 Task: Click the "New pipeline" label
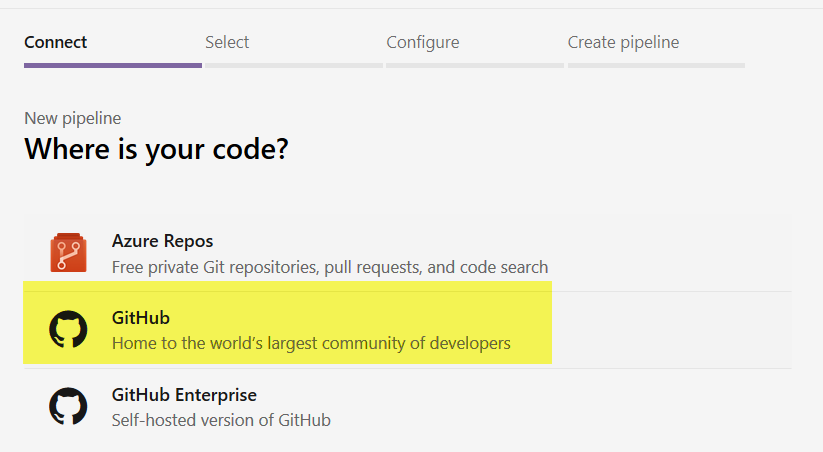coord(72,118)
